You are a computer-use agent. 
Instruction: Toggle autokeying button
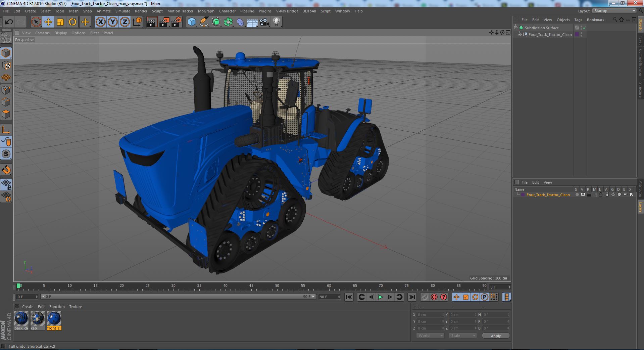(434, 297)
